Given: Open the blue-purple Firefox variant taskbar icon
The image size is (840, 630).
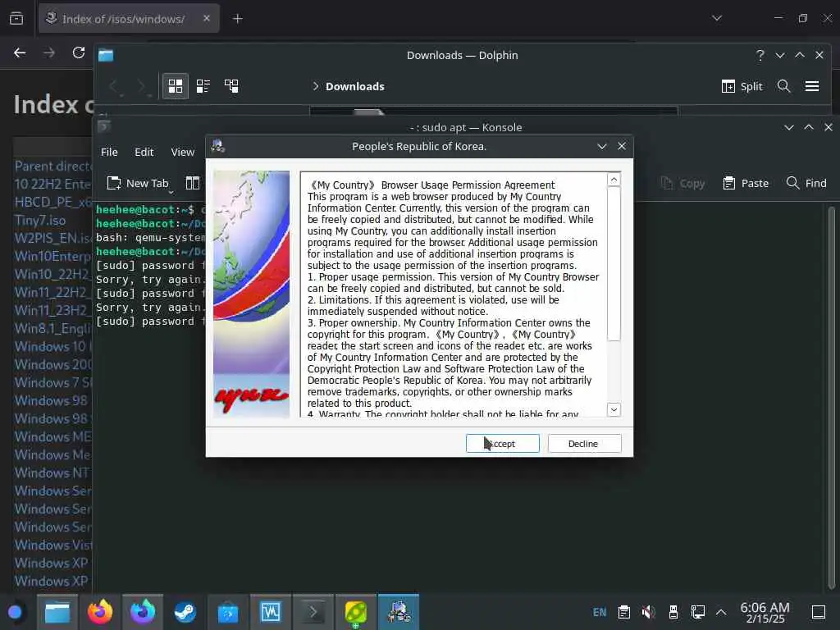Looking at the screenshot, I should pos(143,612).
